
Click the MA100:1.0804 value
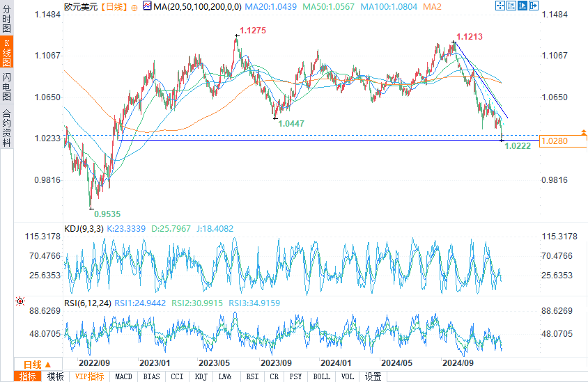tap(389, 7)
